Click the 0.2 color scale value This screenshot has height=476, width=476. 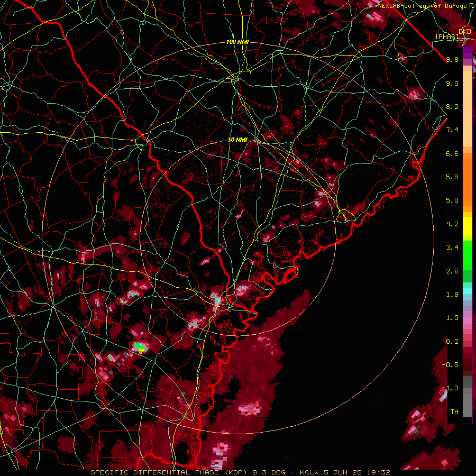(x=452, y=342)
